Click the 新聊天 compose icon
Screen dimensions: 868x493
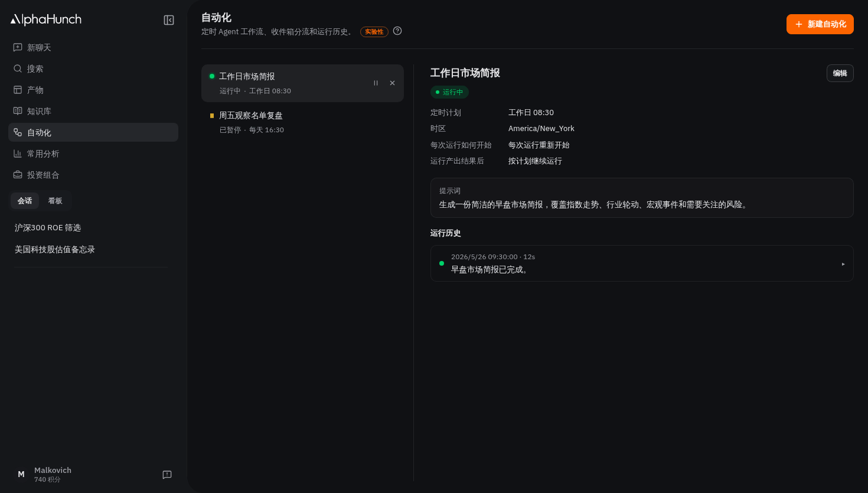point(18,47)
